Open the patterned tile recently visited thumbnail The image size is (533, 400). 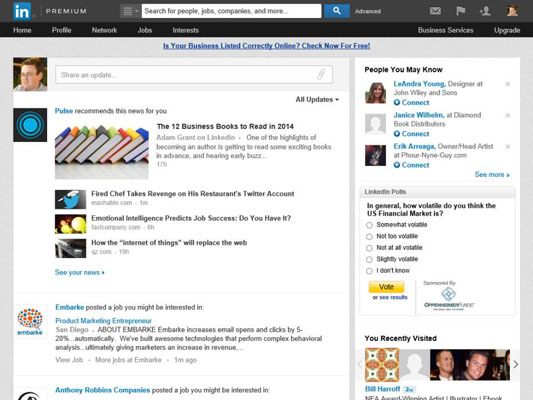coord(382,365)
